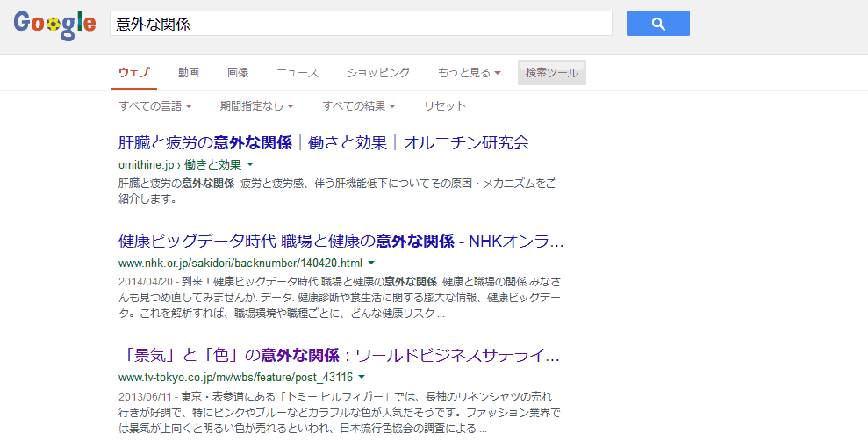Image resolution: width=868 pixels, height=448 pixels.
Task: Open the すべての言語 dropdown
Action: (155, 106)
